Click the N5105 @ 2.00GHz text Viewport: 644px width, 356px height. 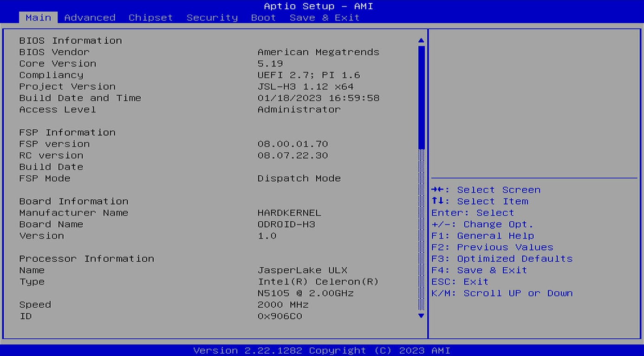[x=306, y=293]
